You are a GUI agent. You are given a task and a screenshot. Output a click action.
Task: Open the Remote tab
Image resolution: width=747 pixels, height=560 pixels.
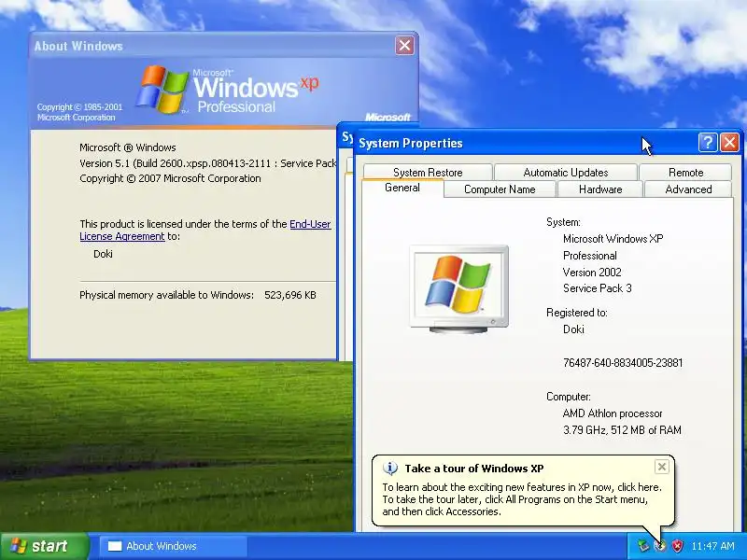(685, 173)
